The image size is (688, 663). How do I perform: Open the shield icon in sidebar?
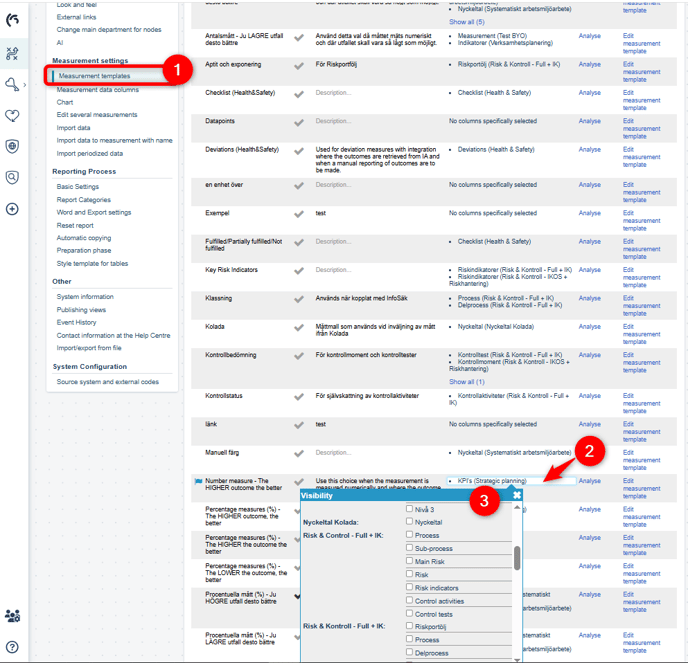(13, 146)
